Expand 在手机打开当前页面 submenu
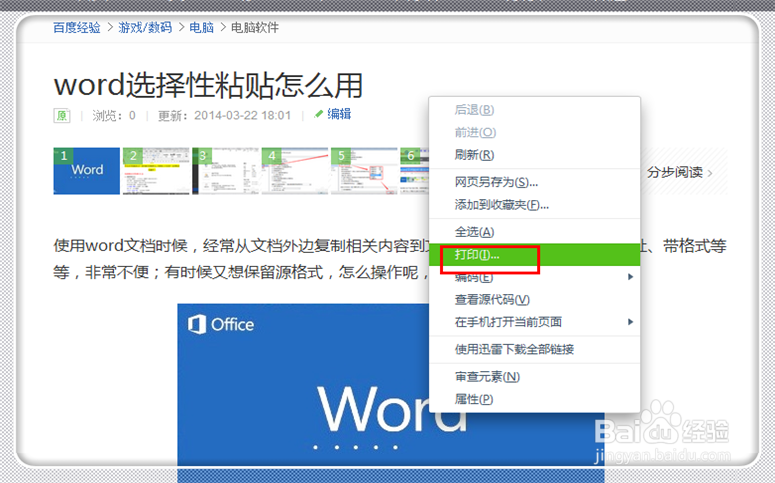 [534, 322]
